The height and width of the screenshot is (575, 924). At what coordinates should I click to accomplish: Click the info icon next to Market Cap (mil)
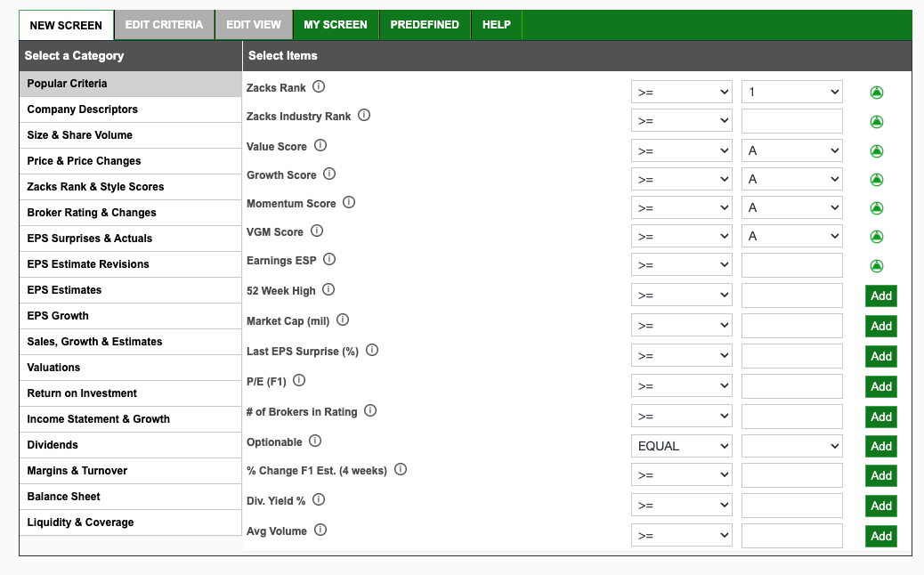point(343,320)
